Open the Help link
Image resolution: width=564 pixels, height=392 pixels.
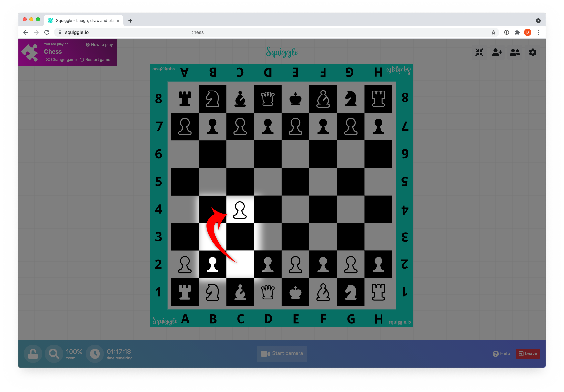501,353
